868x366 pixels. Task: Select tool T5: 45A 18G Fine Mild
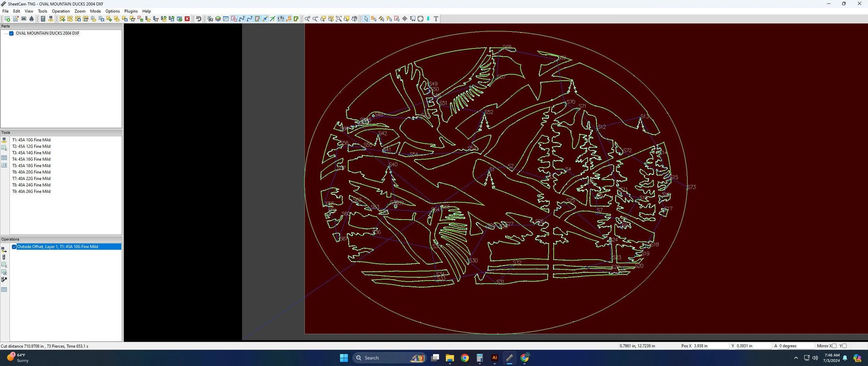pyautogui.click(x=31, y=165)
